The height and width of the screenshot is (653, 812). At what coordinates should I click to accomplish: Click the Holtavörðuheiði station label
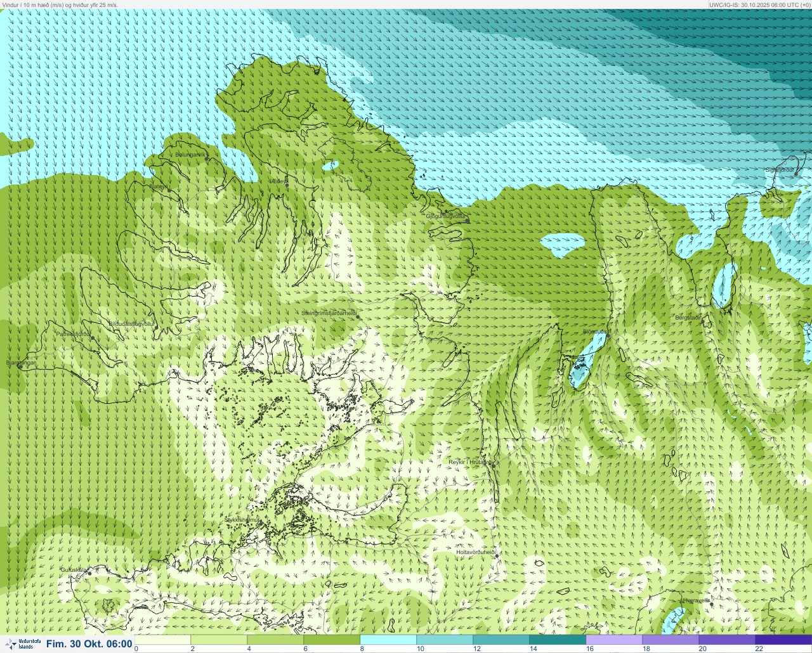476,552
